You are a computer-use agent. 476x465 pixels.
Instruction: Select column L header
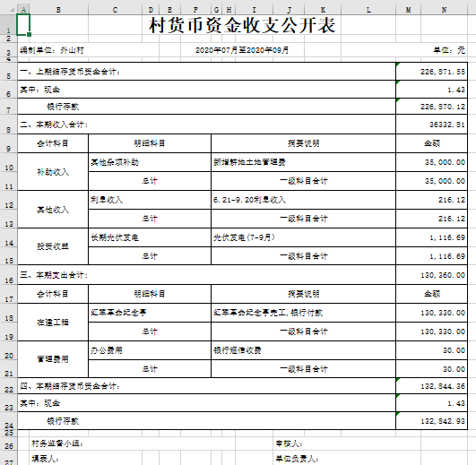point(368,10)
